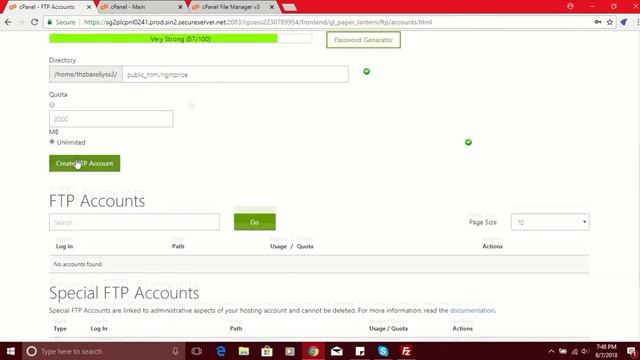Click Special FTP Accounts Usage / Quota header
Screen dimensions: 640x360
tap(389, 328)
